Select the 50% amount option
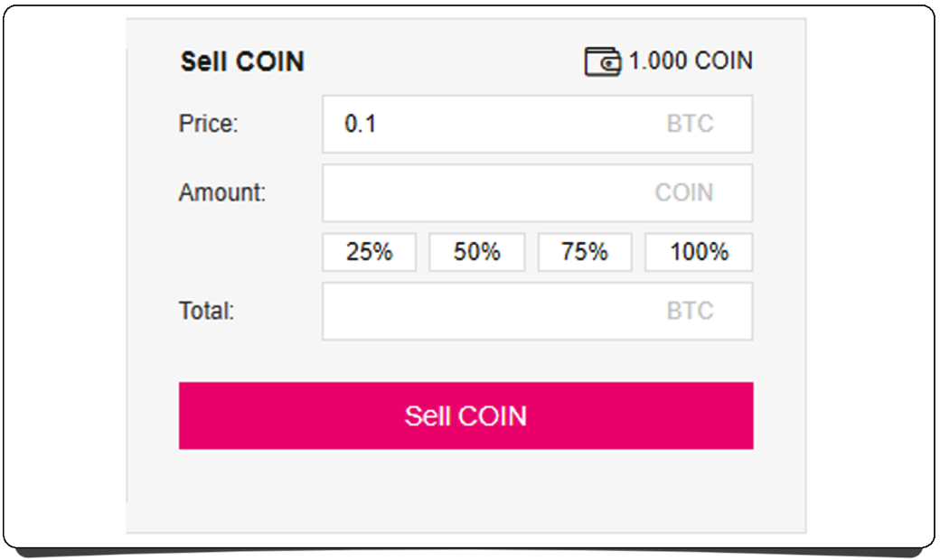This screenshot has height=560, width=940. pyautogui.click(x=476, y=252)
